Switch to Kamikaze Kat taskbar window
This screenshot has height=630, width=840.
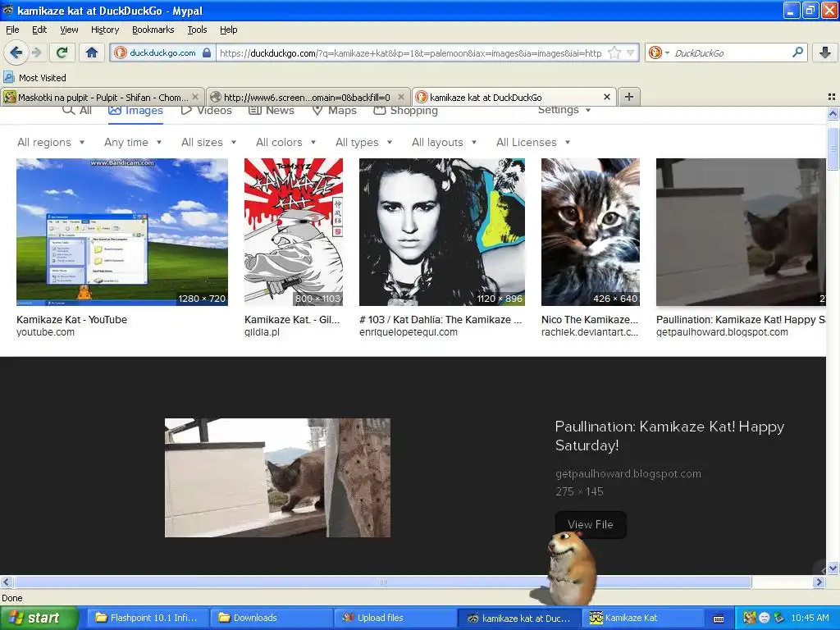coord(643,618)
